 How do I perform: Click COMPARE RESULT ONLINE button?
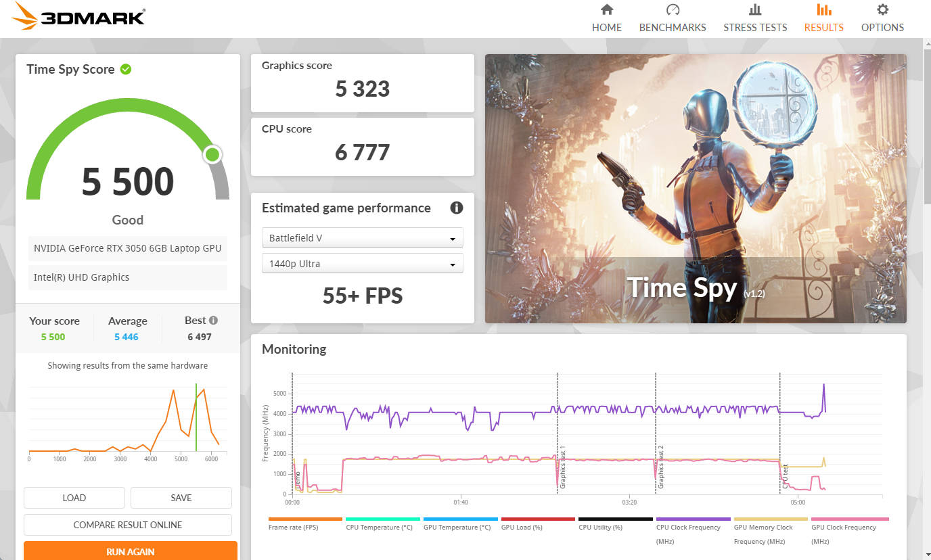[x=128, y=525]
